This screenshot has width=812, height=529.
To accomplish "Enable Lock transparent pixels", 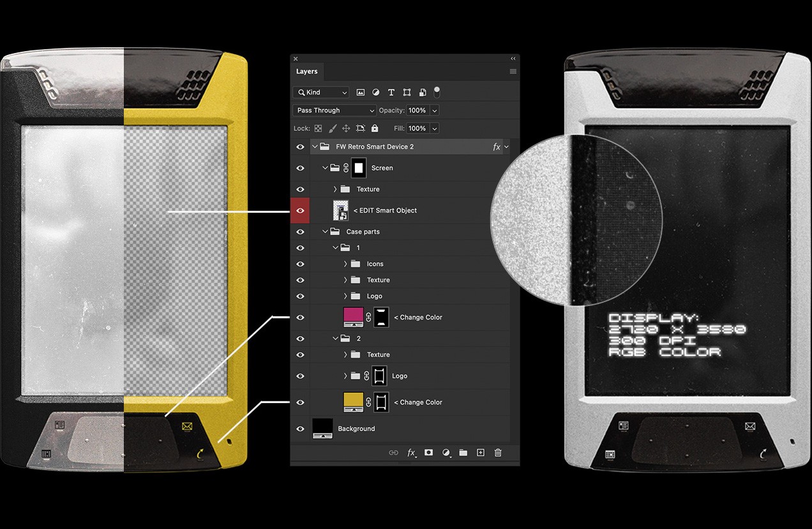I will click(317, 128).
